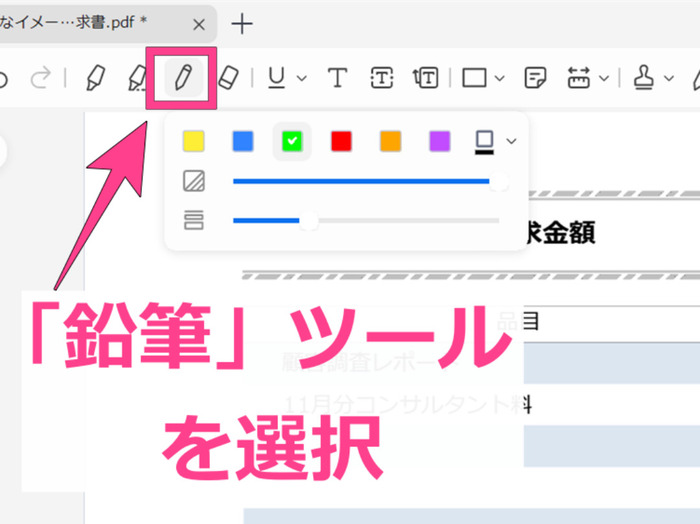Select the text callout tool

(x=425, y=78)
